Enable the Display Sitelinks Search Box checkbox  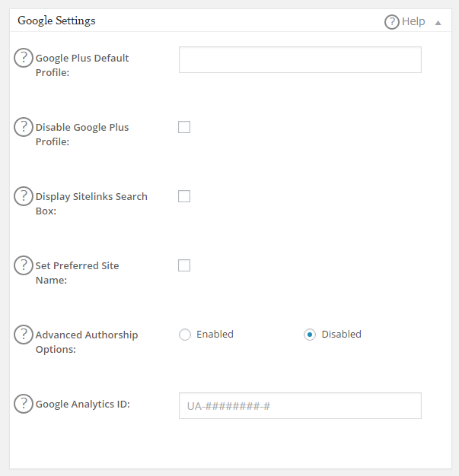point(184,196)
